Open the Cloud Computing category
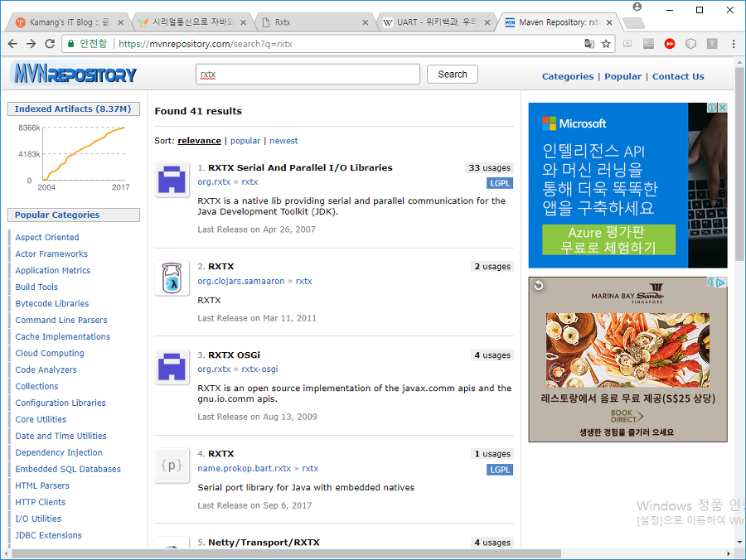The image size is (746, 560). (50, 353)
